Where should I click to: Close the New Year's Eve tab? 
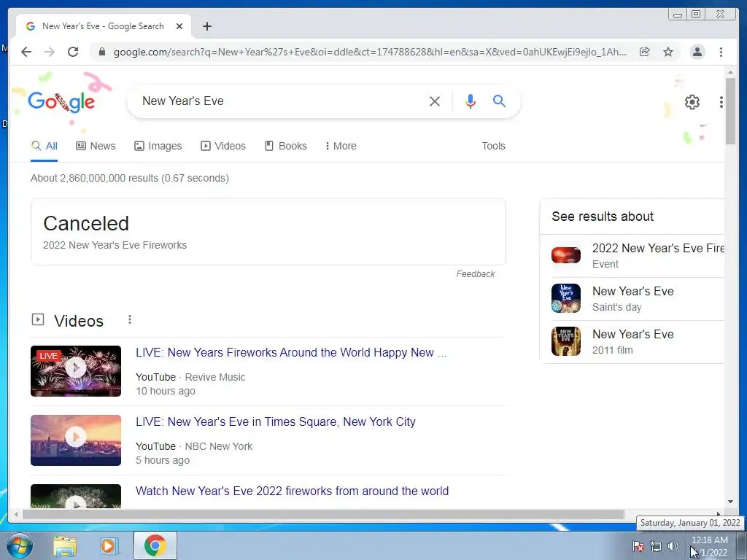click(x=179, y=26)
